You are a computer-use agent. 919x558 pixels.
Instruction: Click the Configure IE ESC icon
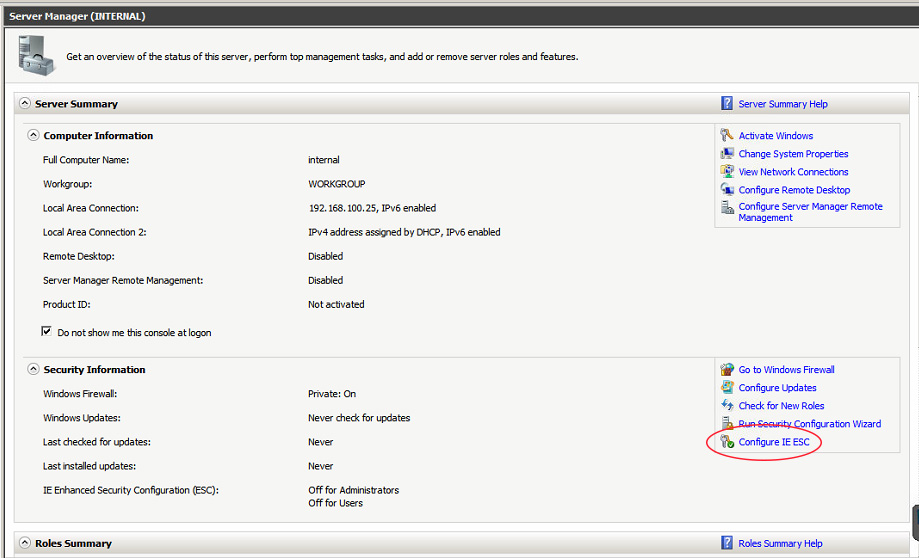click(x=727, y=442)
